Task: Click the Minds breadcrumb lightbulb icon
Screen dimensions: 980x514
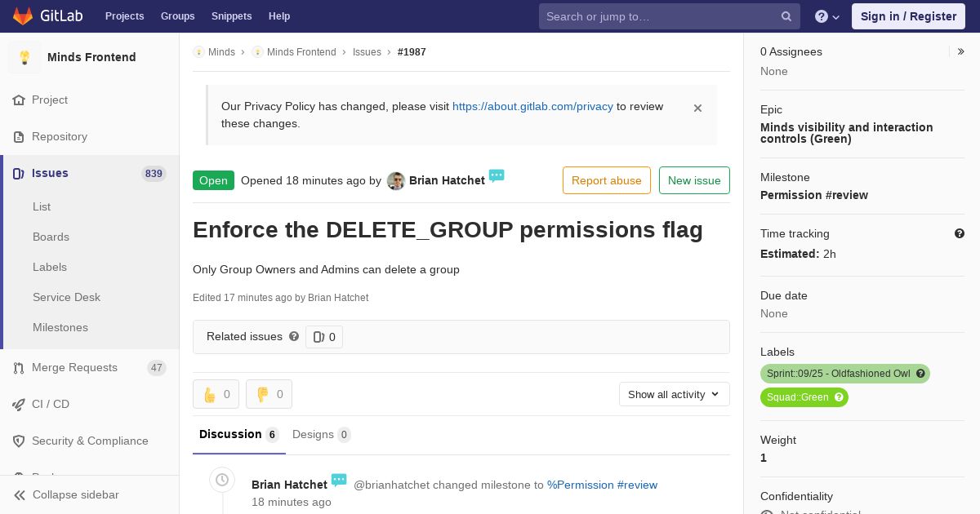Action: tap(198, 52)
